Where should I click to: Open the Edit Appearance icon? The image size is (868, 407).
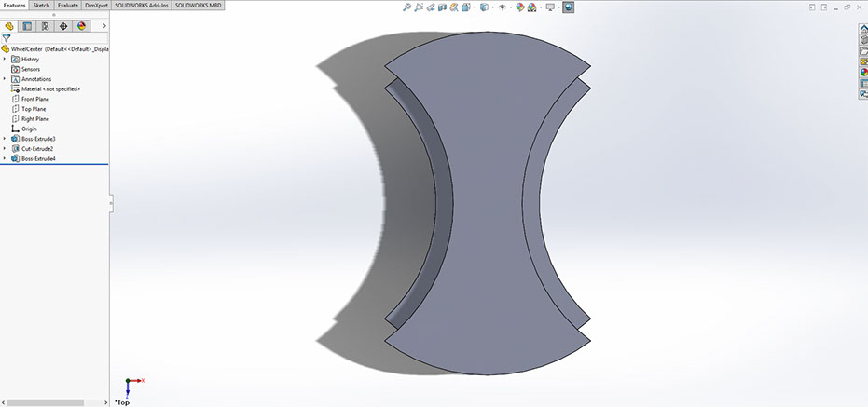click(x=519, y=7)
